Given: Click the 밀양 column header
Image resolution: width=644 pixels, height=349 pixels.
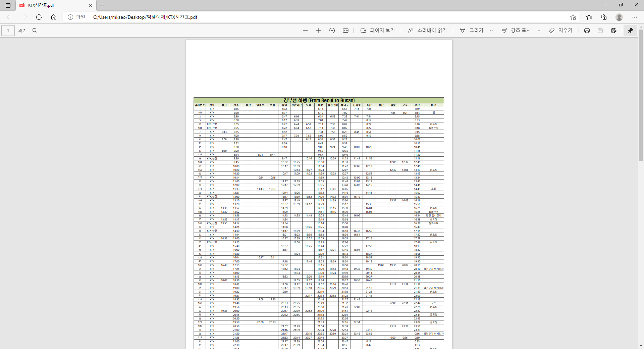Looking at the screenshot, I should coord(393,105).
